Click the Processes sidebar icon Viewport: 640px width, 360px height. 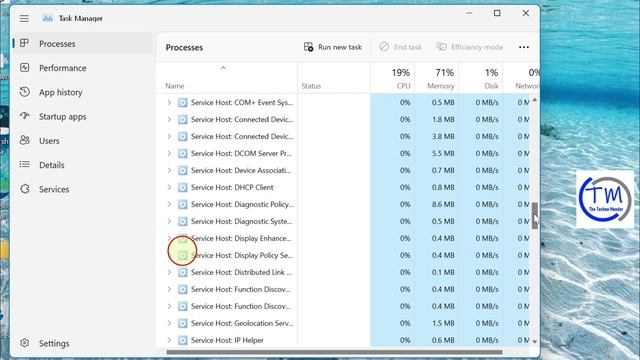pyautogui.click(x=24, y=43)
